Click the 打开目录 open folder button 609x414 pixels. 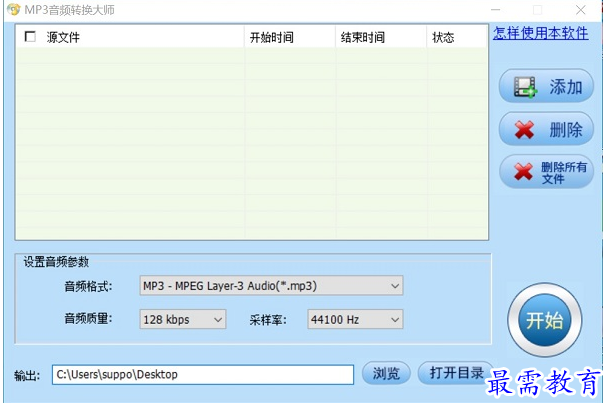pyautogui.click(x=456, y=373)
